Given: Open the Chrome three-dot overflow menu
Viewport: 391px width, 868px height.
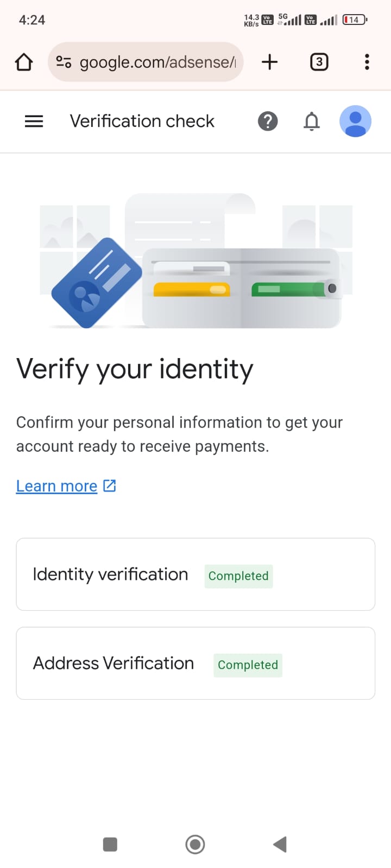Looking at the screenshot, I should point(367,62).
